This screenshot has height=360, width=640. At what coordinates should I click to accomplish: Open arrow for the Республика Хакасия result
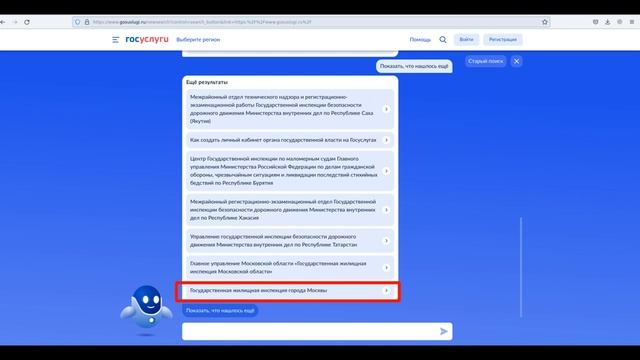(x=386, y=210)
